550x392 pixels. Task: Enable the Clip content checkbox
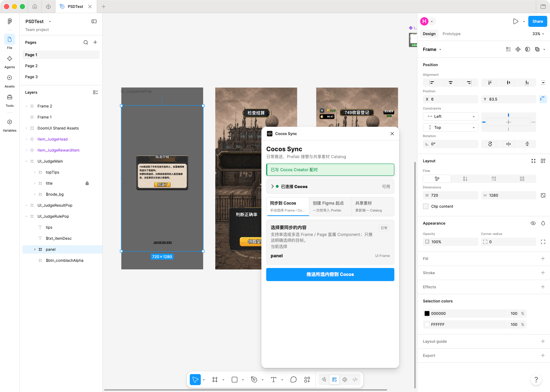(x=426, y=206)
